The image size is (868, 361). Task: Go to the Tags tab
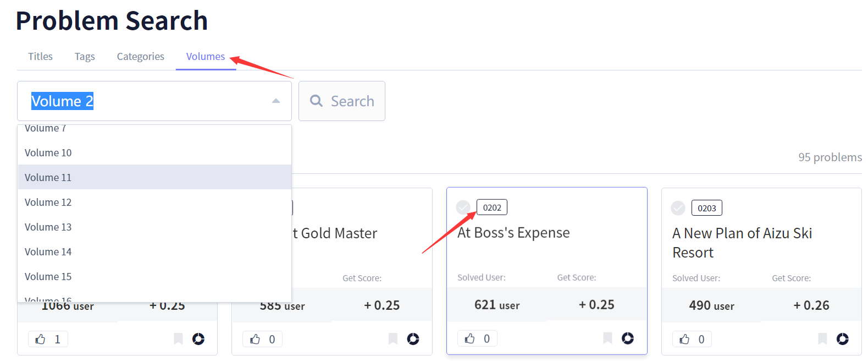tap(85, 57)
